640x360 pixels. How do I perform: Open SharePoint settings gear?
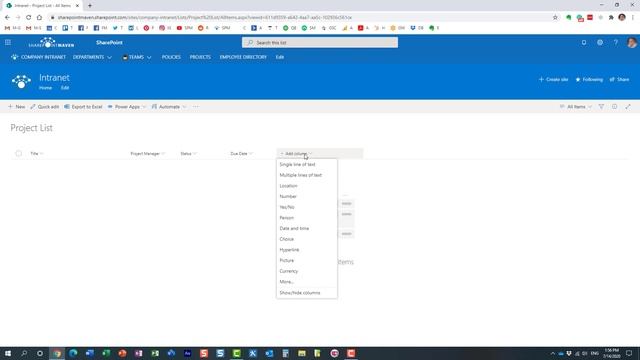pos(600,42)
